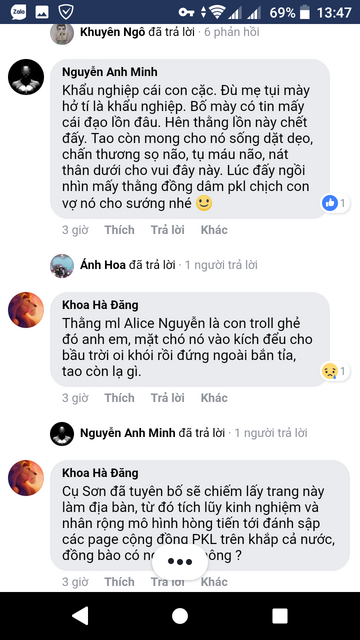Viewport: 360px width, 640px height.
Task: Tap the shield icon in status bar
Action: (65, 12)
